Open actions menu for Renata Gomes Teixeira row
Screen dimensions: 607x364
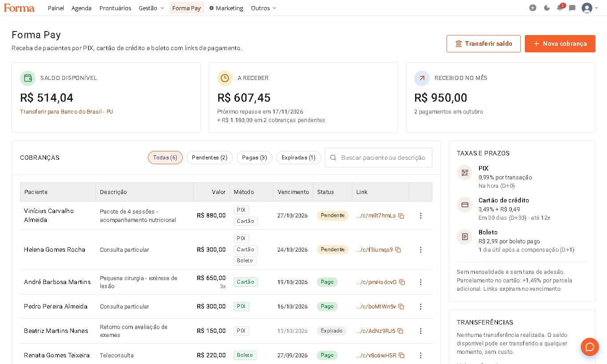pyautogui.click(x=420, y=356)
